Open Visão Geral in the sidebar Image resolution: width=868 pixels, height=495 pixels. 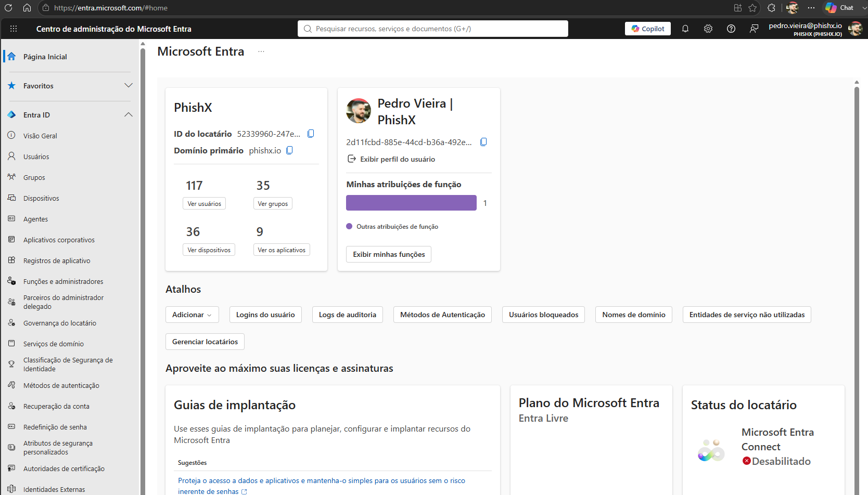click(40, 136)
